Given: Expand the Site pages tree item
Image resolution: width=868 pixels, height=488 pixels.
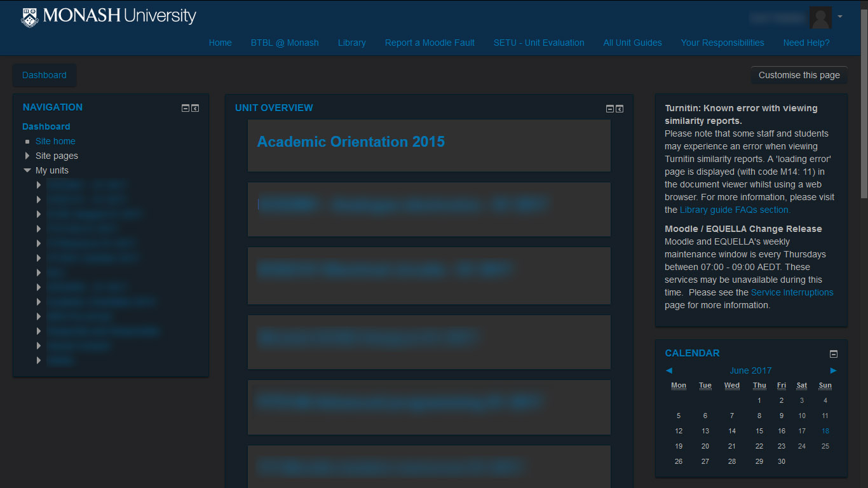Looking at the screenshot, I should tap(27, 156).
